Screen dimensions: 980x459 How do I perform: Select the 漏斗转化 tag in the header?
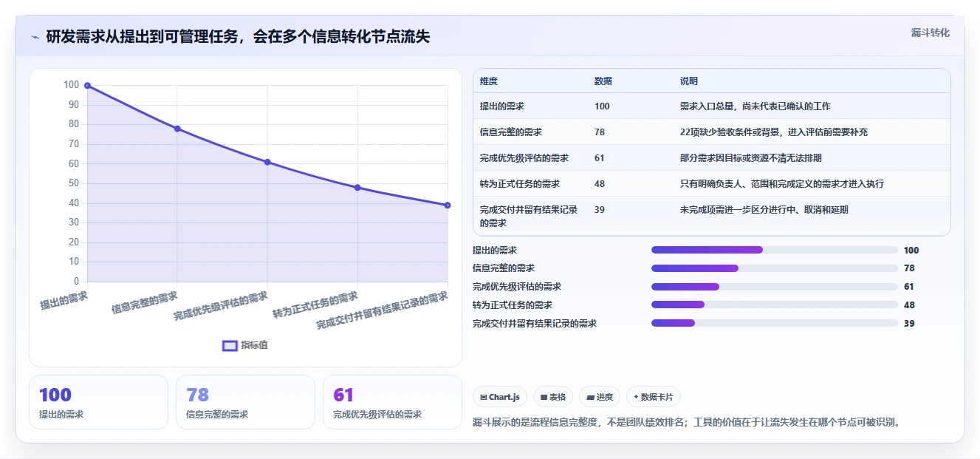click(930, 33)
